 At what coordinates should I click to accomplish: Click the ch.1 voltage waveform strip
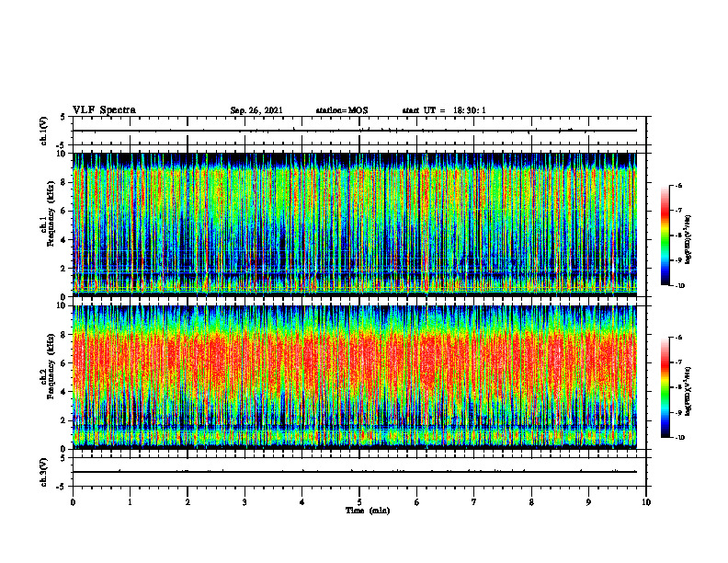click(x=359, y=131)
